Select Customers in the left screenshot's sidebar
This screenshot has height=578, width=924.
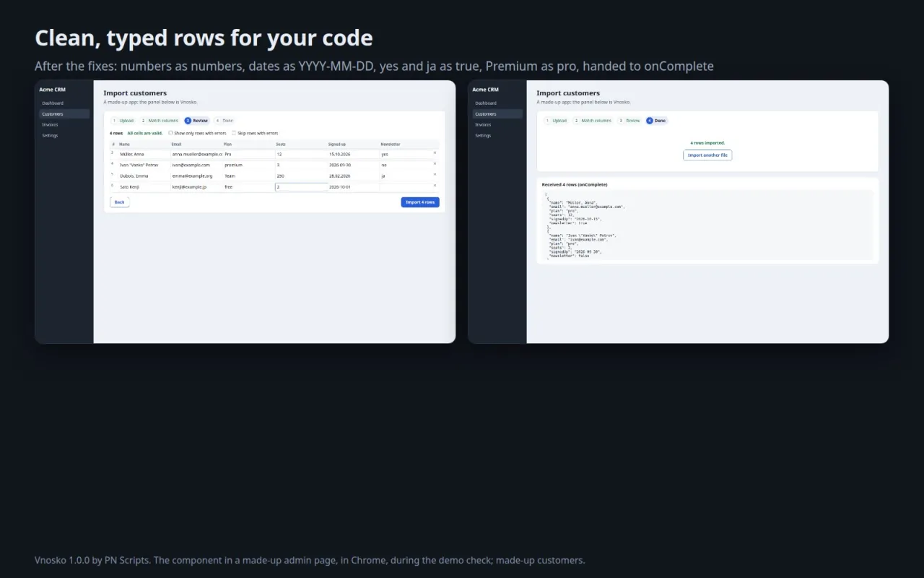64,114
